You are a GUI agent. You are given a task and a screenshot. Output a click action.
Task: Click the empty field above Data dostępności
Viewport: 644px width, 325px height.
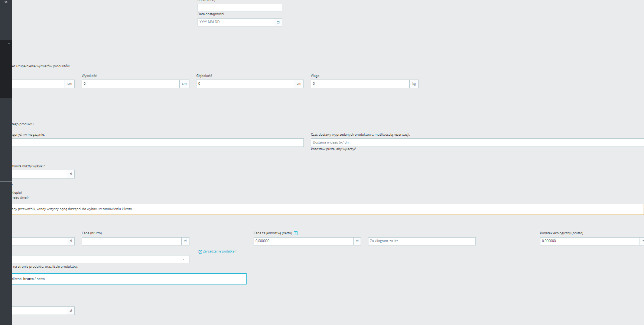click(240, 8)
